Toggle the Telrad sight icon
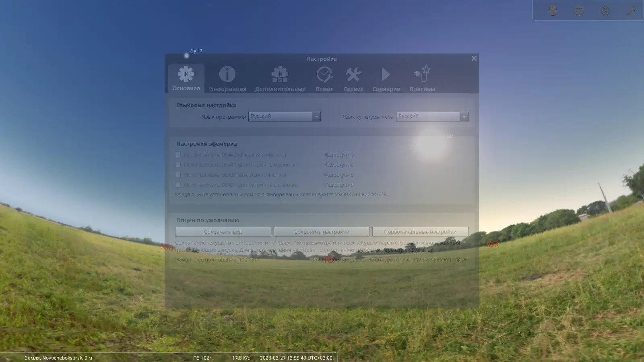The height and width of the screenshot is (362, 644). click(x=605, y=10)
